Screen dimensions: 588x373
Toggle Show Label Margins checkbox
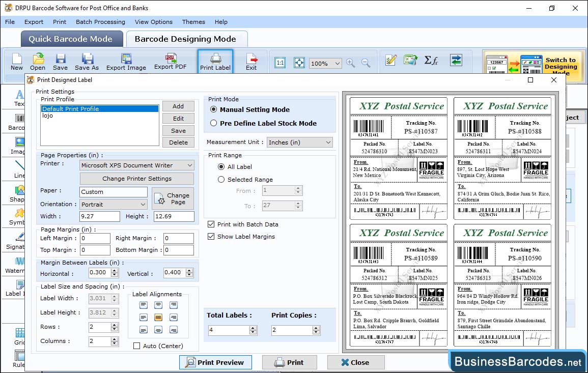click(211, 237)
